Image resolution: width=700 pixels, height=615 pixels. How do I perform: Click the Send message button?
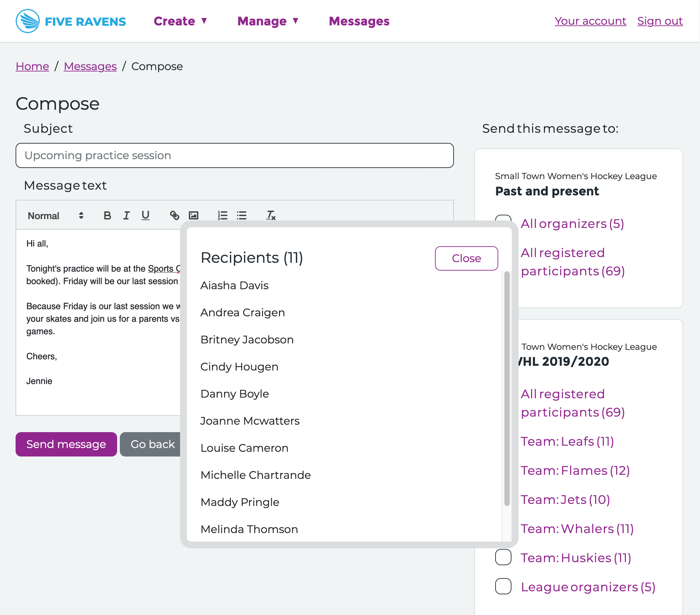pyautogui.click(x=66, y=444)
